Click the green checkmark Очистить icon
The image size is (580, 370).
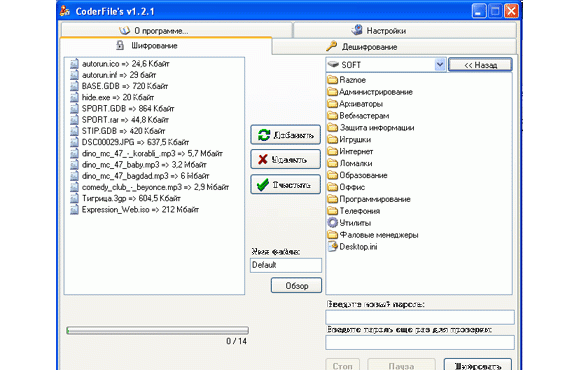click(263, 185)
